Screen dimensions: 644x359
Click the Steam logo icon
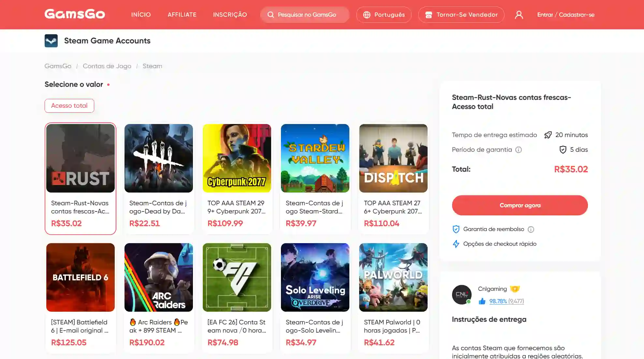coord(51,41)
